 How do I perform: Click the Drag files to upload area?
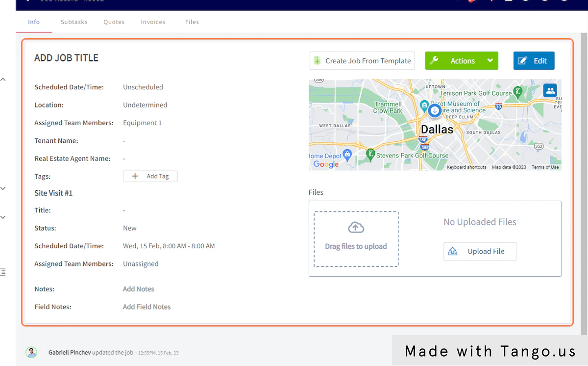point(356,239)
